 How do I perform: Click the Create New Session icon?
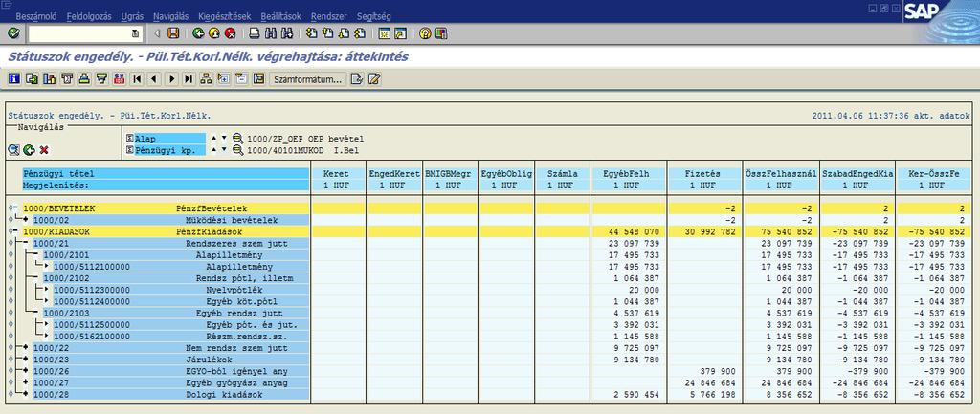[385, 33]
